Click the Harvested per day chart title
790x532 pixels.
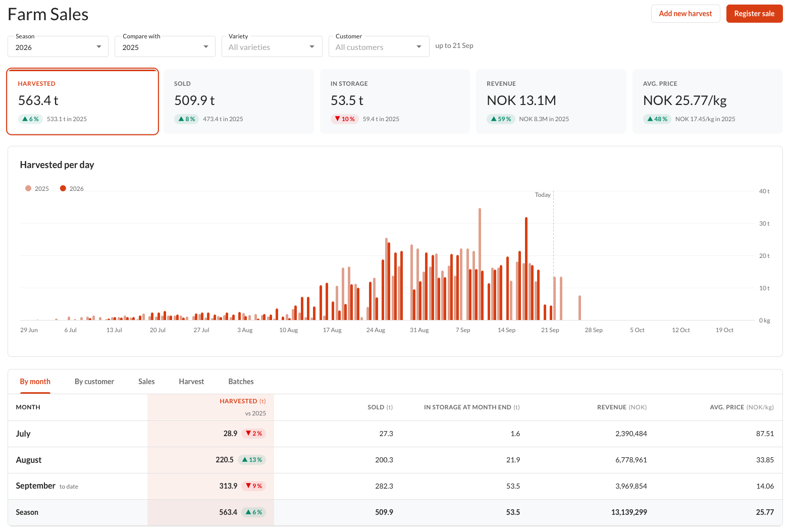point(57,165)
